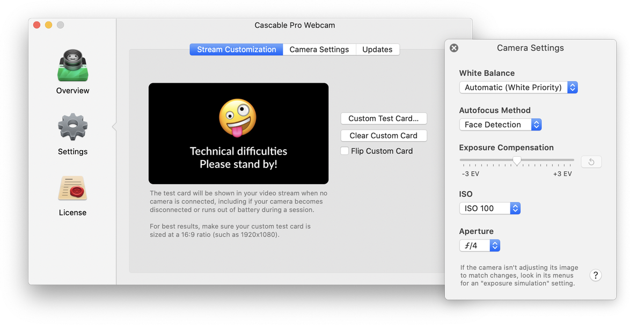Screen dimensions: 644x327
Task: Open the ISO 100 dropdown
Action: click(x=490, y=208)
